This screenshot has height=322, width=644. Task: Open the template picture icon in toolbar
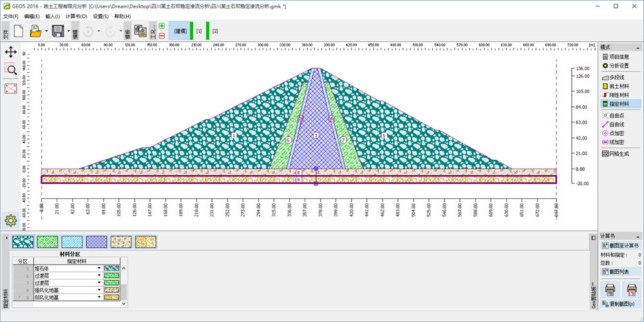[140, 31]
